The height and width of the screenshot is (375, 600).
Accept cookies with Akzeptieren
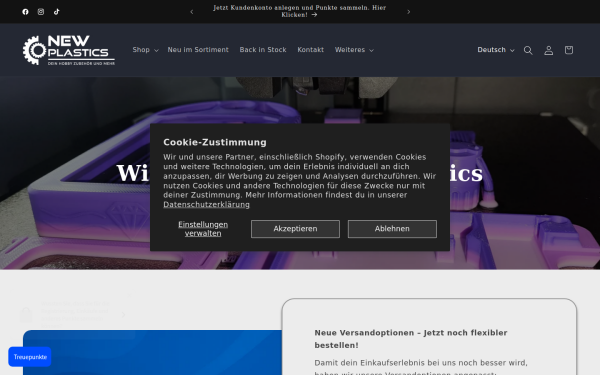(295, 229)
